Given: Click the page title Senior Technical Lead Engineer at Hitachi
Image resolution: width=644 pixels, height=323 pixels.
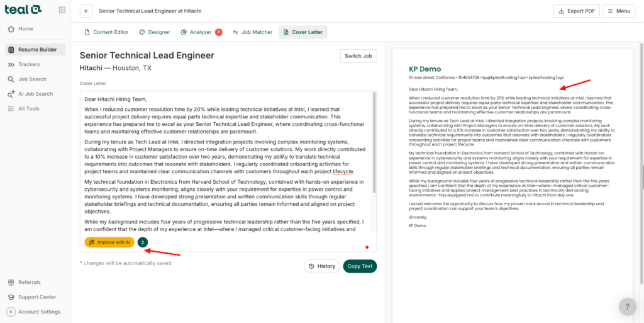Looking at the screenshot, I should click(x=150, y=11).
